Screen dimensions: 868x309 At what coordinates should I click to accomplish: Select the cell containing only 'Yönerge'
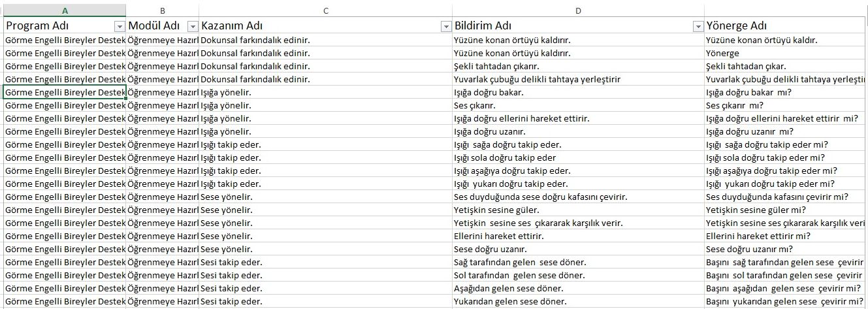(x=786, y=53)
